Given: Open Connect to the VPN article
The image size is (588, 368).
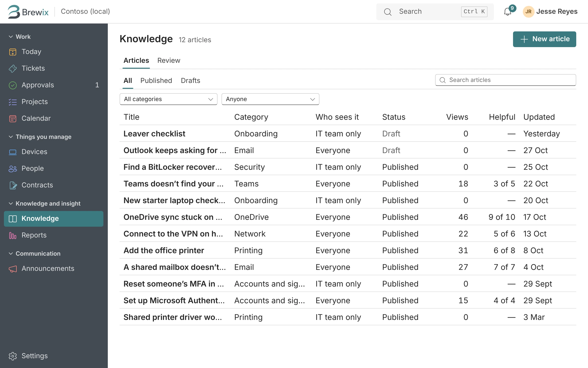Looking at the screenshot, I should pyautogui.click(x=173, y=234).
